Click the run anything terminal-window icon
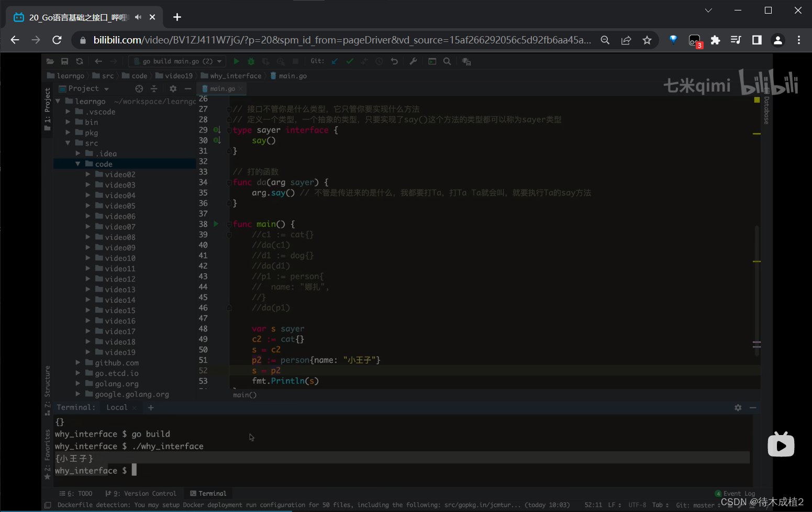This screenshot has height=512, width=812. [x=432, y=61]
